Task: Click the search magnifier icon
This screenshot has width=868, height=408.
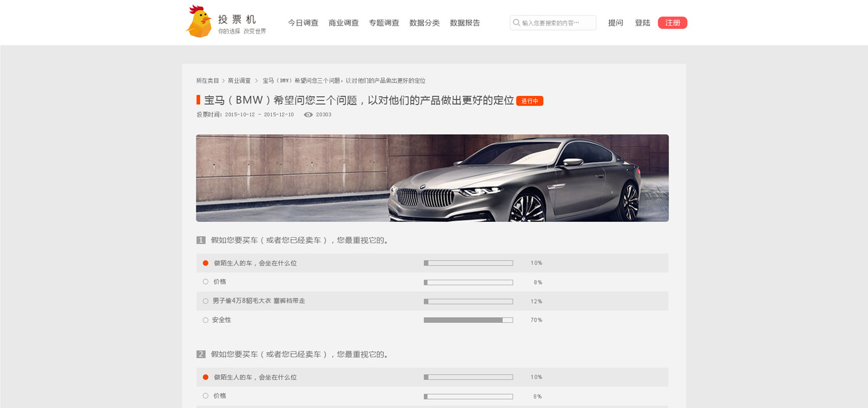Action: [x=517, y=23]
